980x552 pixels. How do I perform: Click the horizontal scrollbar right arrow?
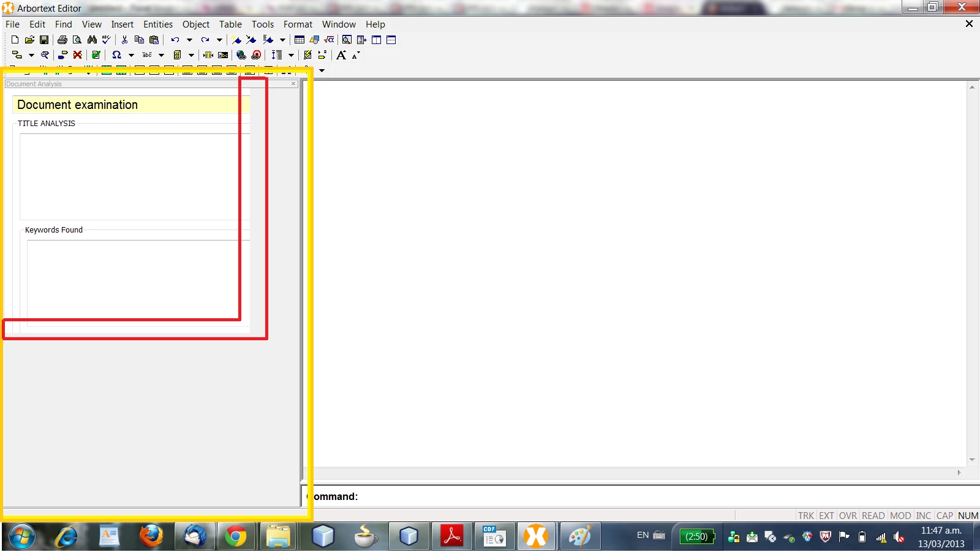[959, 472]
